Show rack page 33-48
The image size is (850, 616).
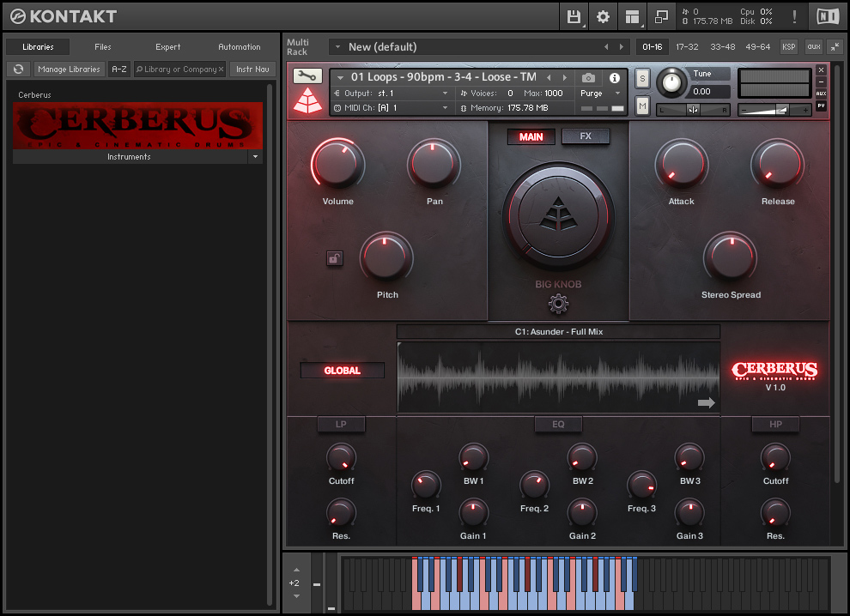pos(723,47)
